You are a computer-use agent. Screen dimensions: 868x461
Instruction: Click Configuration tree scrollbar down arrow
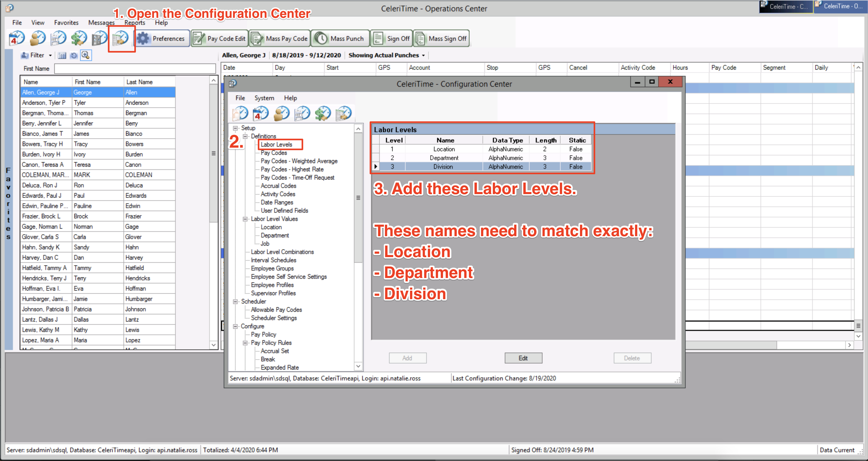(x=359, y=366)
